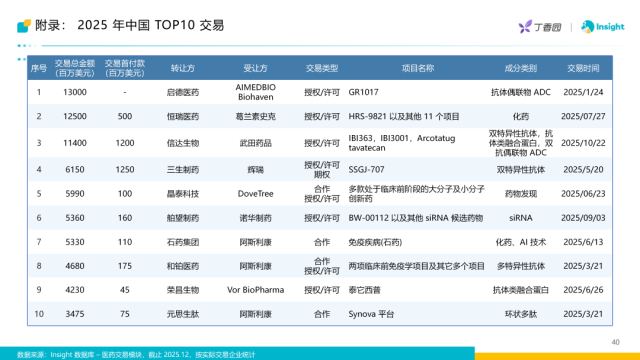This screenshot has width=640, height=360.
Task: Click the '交易首付款 (百万美元)' column header
Action: (124, 68)
